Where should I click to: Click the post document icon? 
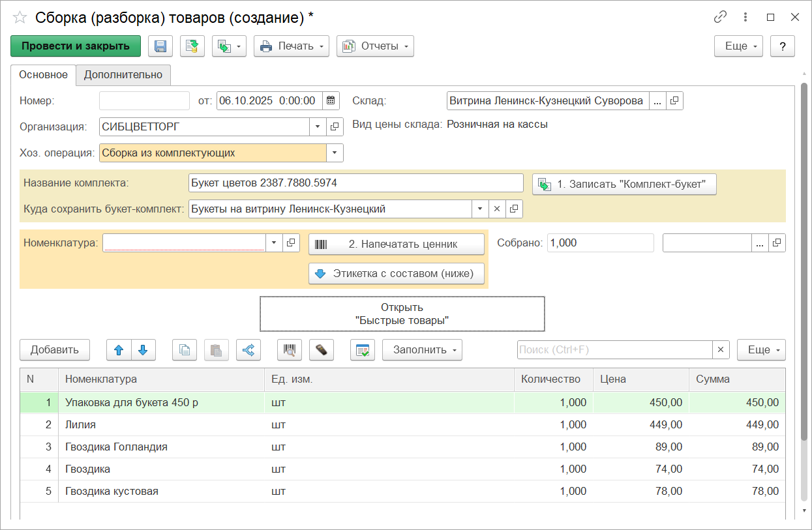(x=192, y=46)
